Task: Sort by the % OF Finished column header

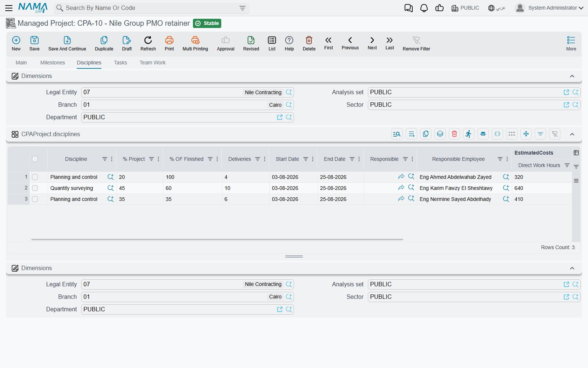Action: point(187,159)
